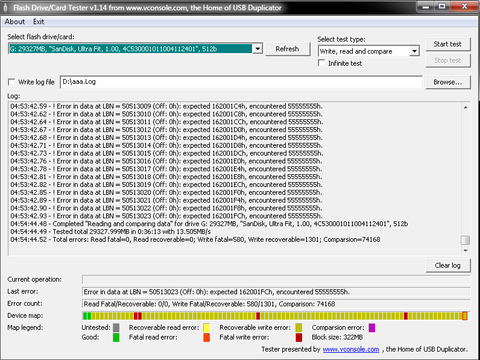The image size is (480, 360).
Task: Click the Browse... button
Action: click(x=448, y=82)
